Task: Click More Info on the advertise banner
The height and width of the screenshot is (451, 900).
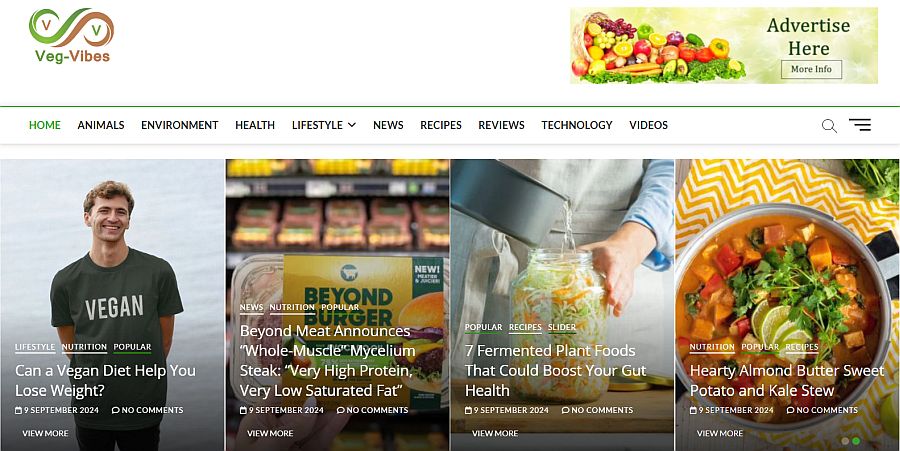Action: (811, 69)
